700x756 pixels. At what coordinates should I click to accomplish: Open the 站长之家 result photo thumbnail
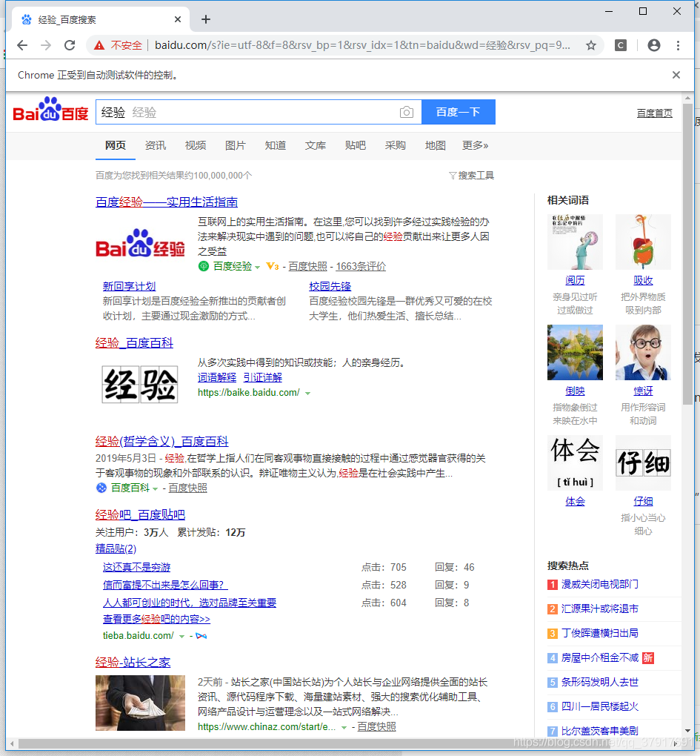pyautogui.click(x=140, y=703)
